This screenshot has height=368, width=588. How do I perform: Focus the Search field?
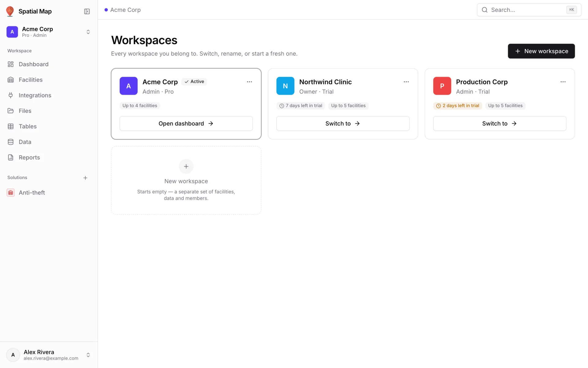(529, 10)
